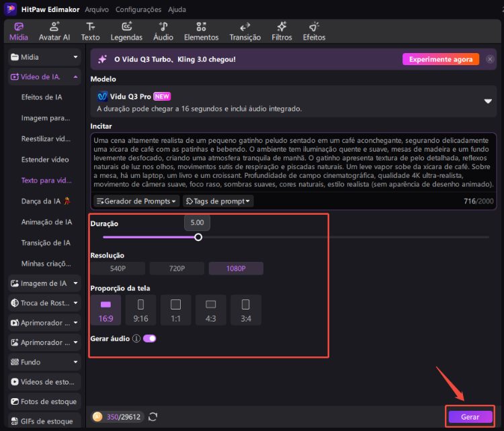Click the Duração slider handle
504x431 pixels.
pyautogui.click(x=198, y=238)
